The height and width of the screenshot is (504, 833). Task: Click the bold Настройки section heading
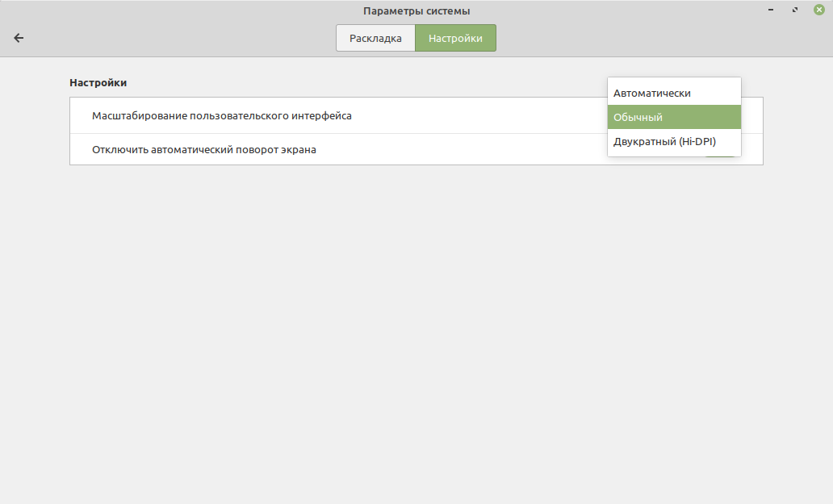click(x=98, y=83)
